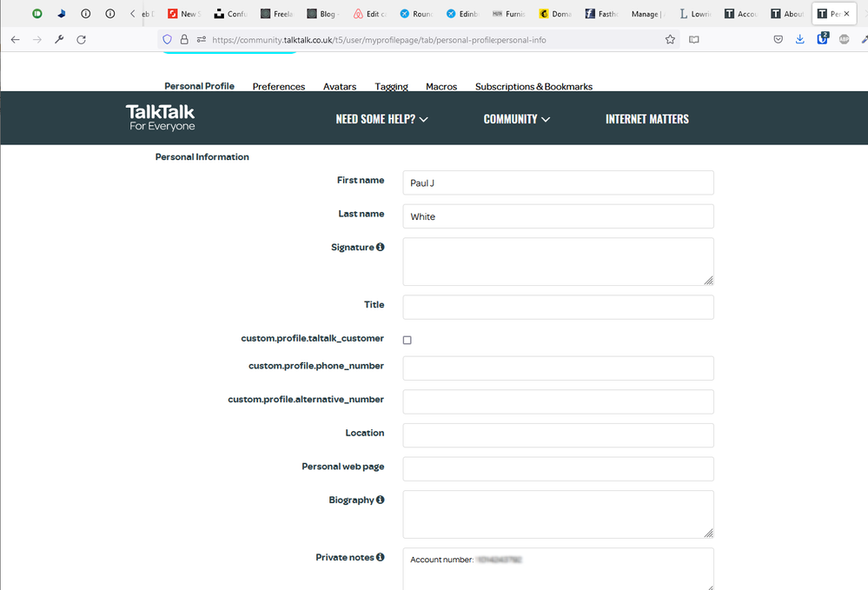
Task: Click the Personal web page field
Action: (x=558, y=469)
